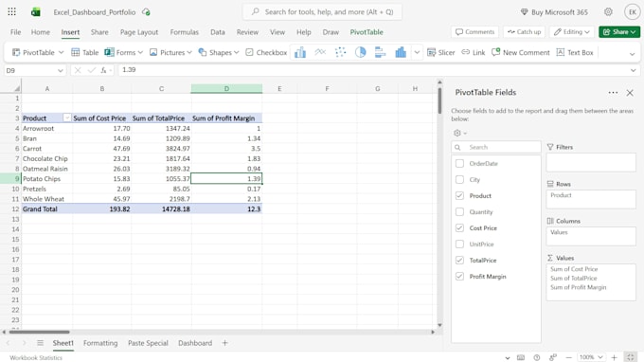Insert Pictures from the ribbon
644x362 pixels.
[167, 52]
